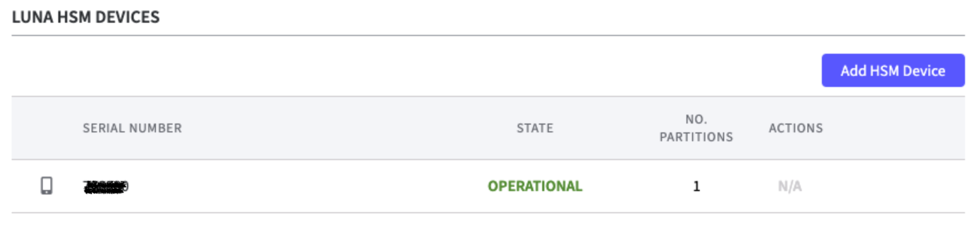Click the Add HSM Device button
Image resolution: width=980 pixels, height=226 pixels.
click(x=892, y=70)
